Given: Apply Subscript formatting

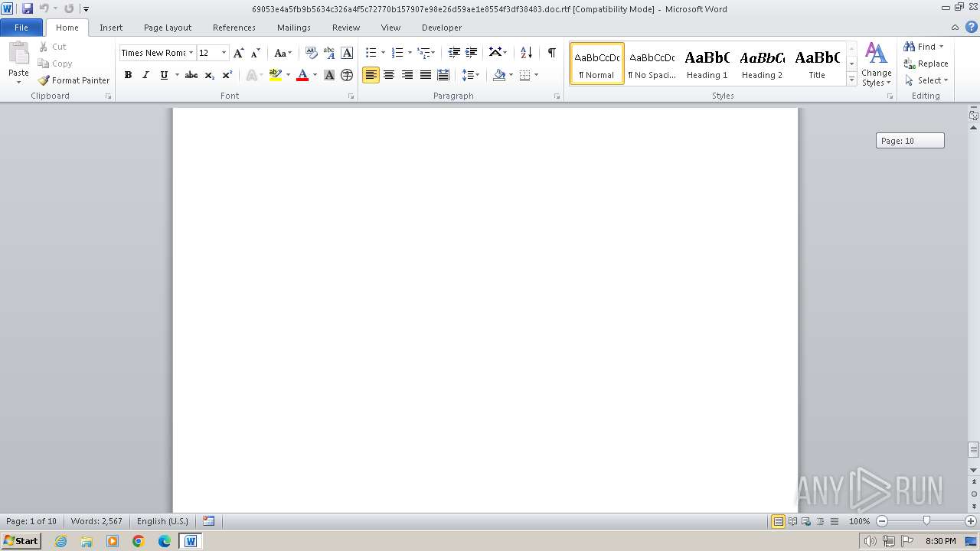Looking at the screenshot, I should [210, 75].
